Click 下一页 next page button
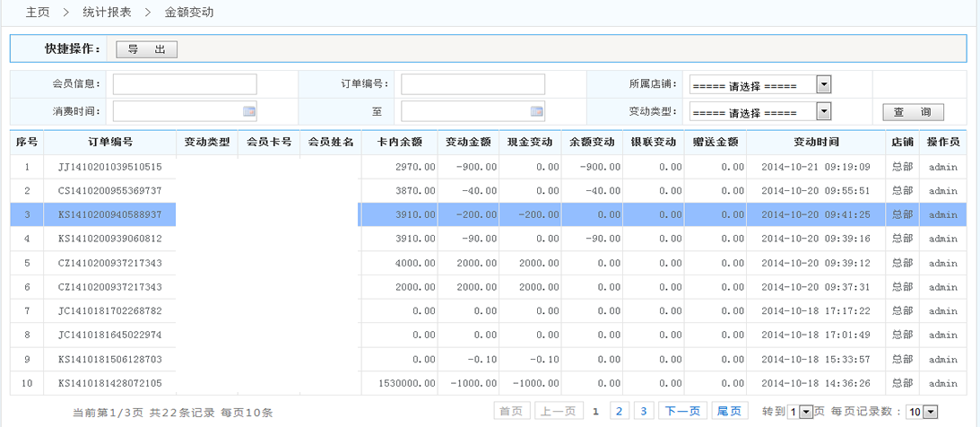Viewport: 980px width, 427px height. point(682,411)
